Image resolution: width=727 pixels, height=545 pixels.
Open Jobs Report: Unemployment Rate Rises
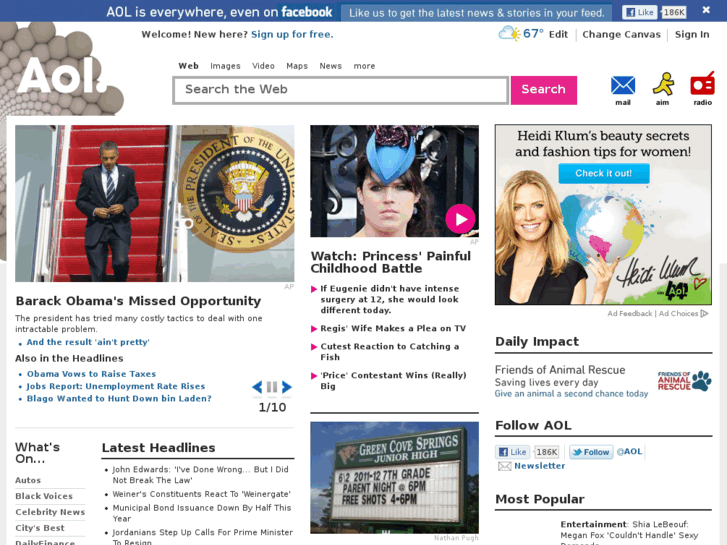tap(115, 386)
